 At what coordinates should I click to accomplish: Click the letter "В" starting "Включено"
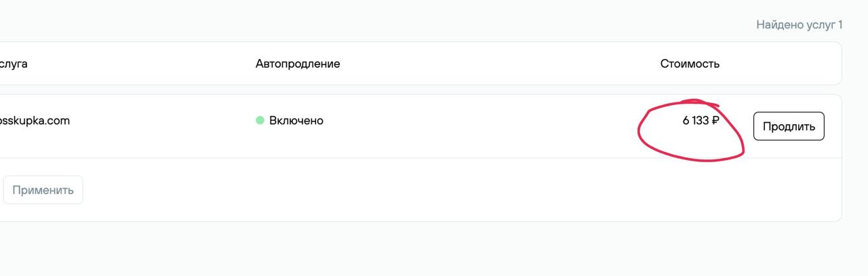tap(273, 121)
